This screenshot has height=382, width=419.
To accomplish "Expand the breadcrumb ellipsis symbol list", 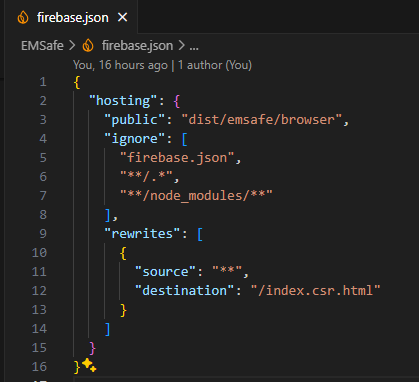I will click(194, 46).
